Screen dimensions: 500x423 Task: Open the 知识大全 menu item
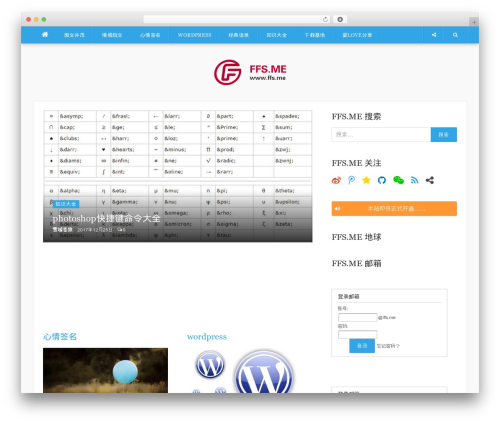pyautogui.click(x=276, y=35)
